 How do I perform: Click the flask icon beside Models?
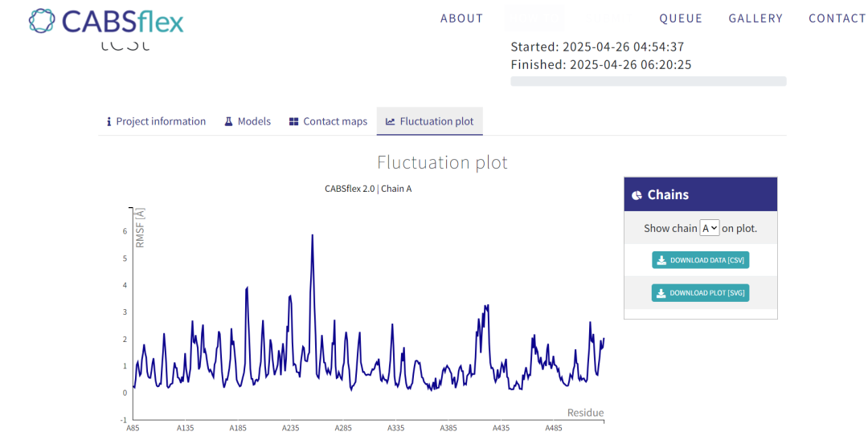228,122
